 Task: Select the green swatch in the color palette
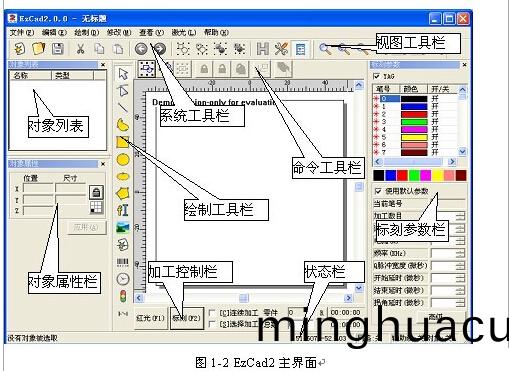click(x=414, y=175)
